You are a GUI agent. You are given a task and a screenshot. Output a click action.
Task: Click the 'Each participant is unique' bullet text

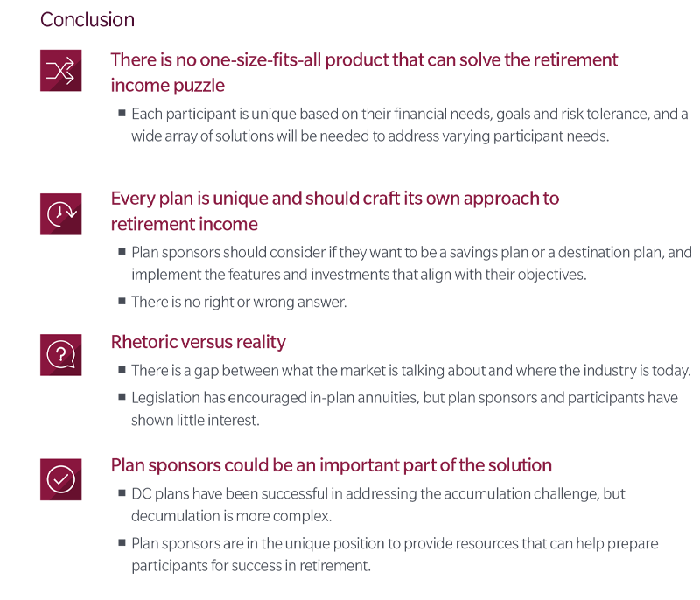pos(409,125)
